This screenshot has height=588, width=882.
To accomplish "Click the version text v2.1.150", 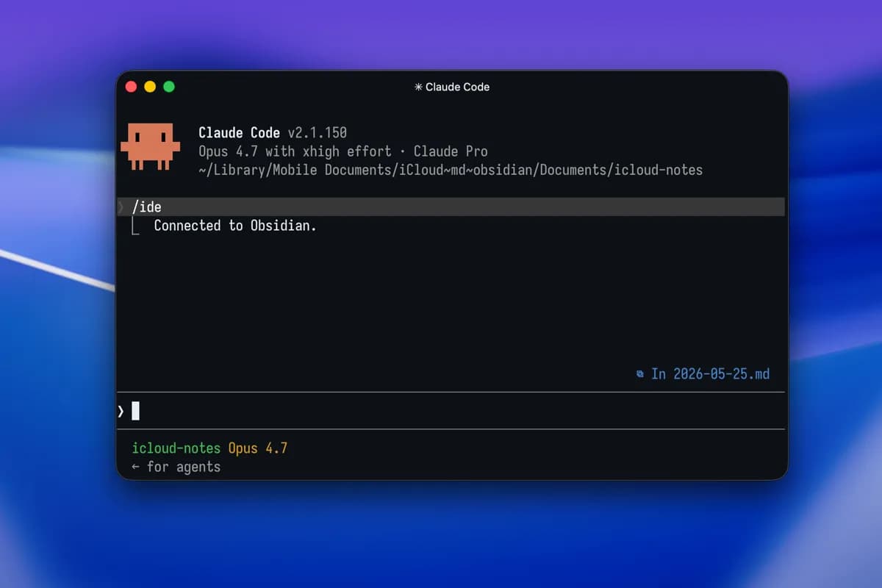I will (317, 133).
